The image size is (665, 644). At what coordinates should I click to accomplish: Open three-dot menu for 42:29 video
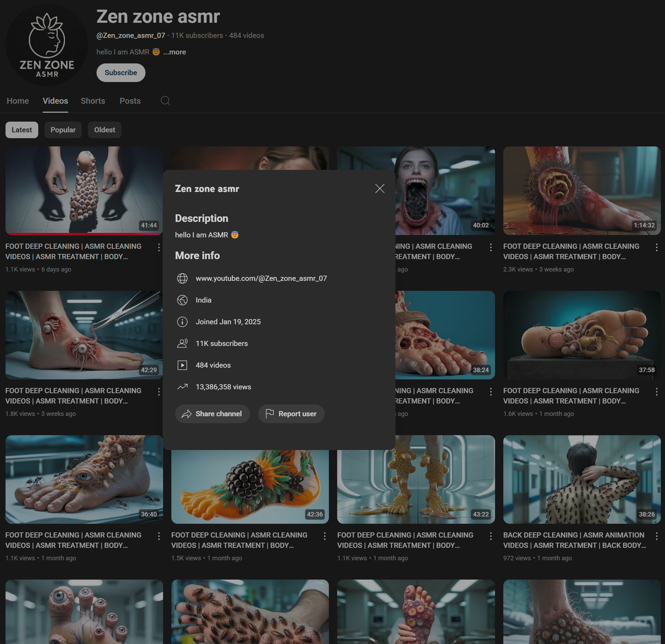click(x=159, y=391)
